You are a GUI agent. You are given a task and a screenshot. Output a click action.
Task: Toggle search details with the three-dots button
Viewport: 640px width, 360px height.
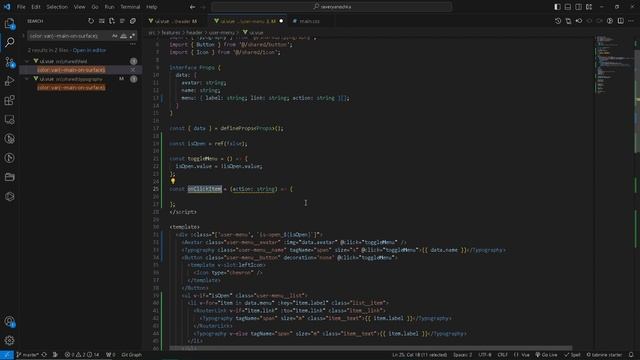click(x=132, y=44)
